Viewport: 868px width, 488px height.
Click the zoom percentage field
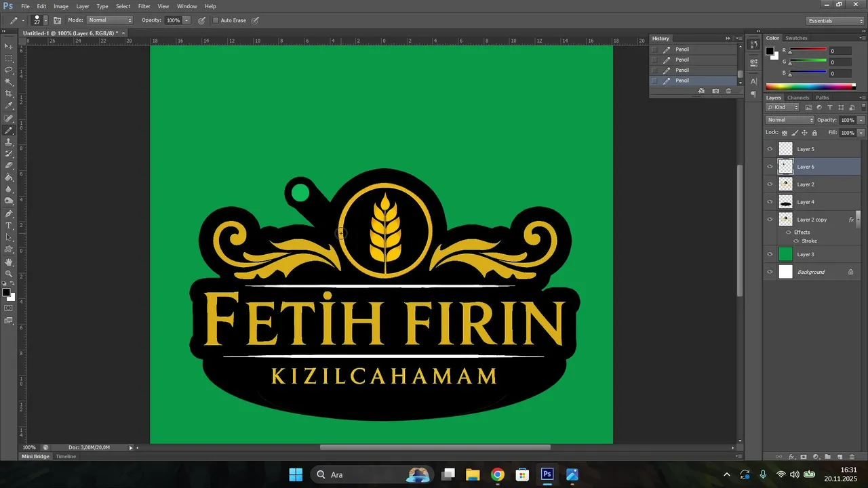click(30, 447)
